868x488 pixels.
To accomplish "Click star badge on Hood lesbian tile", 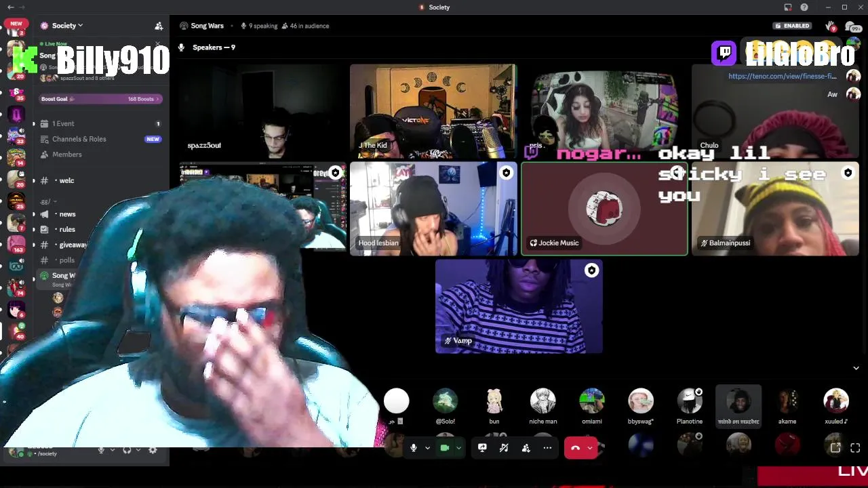I will (x=506, y=173).
